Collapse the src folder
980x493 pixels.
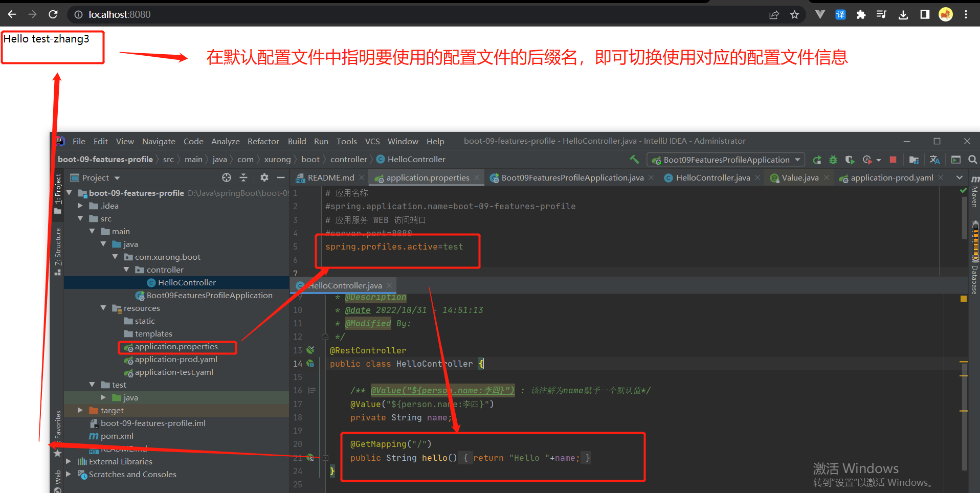coord(80,218)
